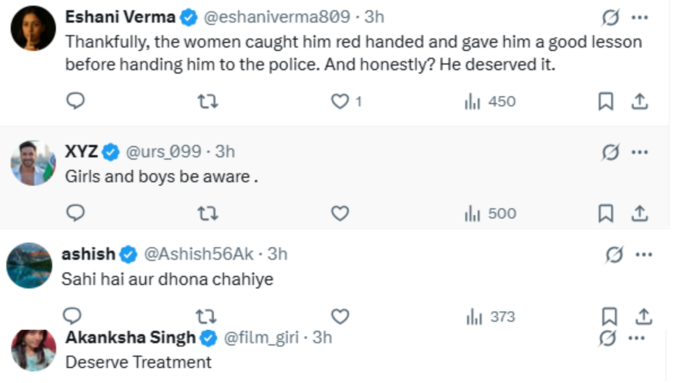680x383 pixels.
Task: Reply to Eshani Verma's tweet
Action: click(x=75, y=101)
